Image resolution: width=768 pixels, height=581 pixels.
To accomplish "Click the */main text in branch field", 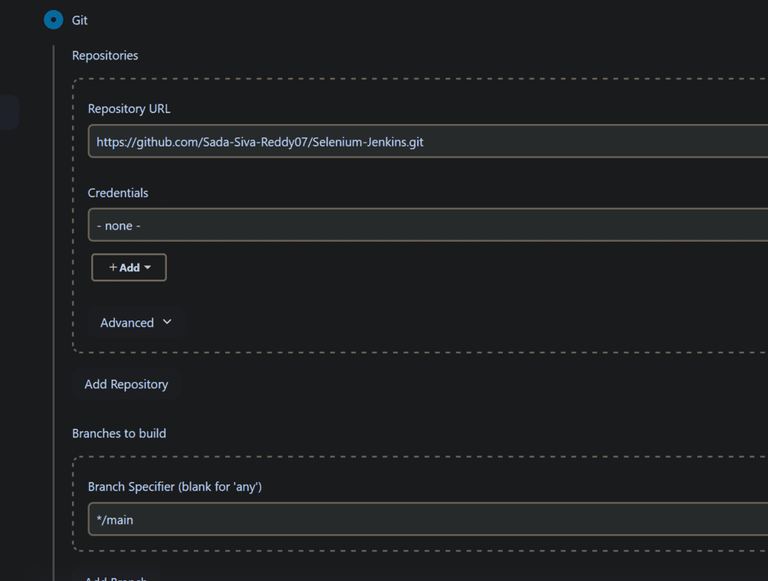I will point(115,519).
